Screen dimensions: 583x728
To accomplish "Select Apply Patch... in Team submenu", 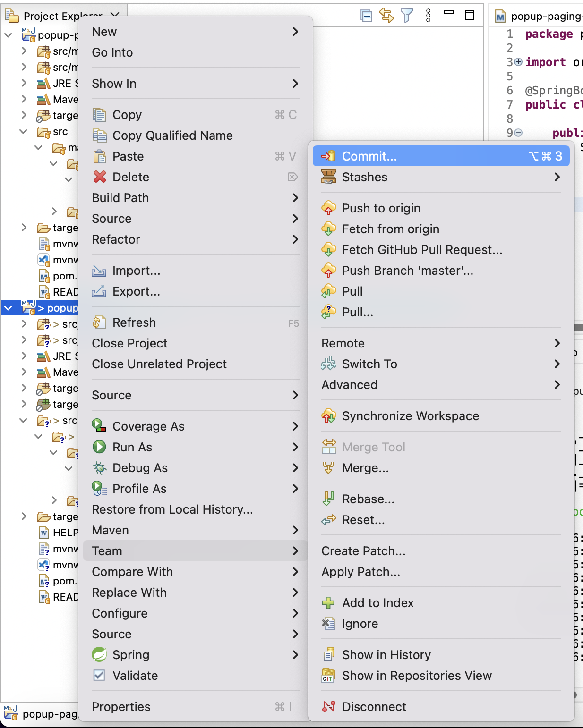I will click(x=441, y=572).
